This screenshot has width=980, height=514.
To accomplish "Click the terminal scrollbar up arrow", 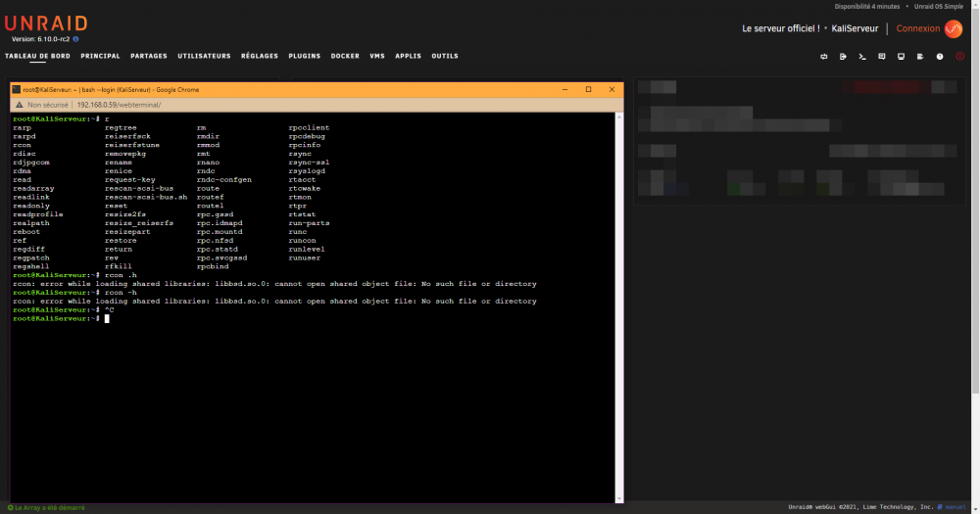I will [x=619, y=117].
